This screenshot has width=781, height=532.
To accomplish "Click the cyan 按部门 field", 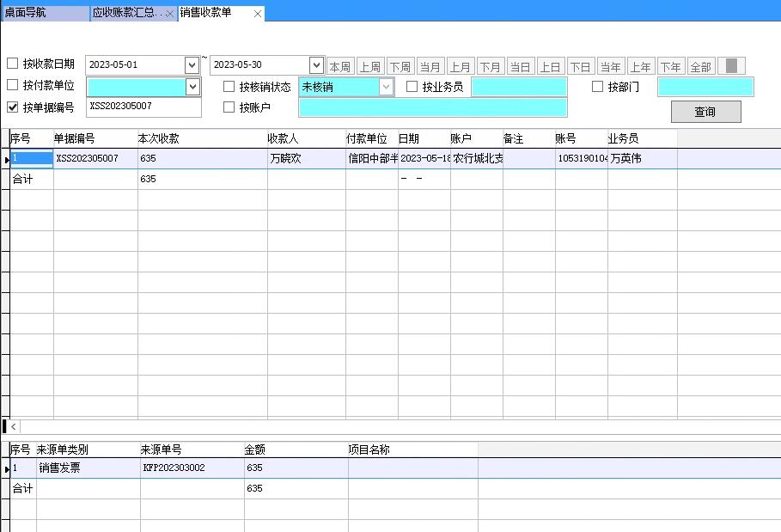I will (705, 87).
